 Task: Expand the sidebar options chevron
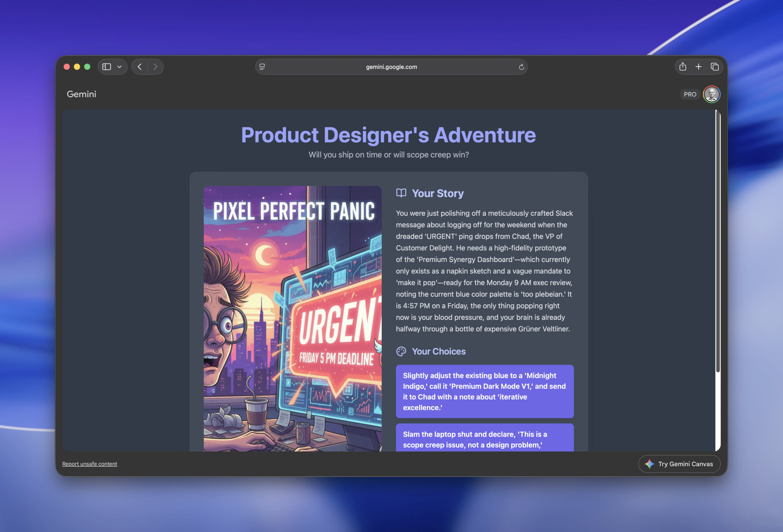click(120, 67)
